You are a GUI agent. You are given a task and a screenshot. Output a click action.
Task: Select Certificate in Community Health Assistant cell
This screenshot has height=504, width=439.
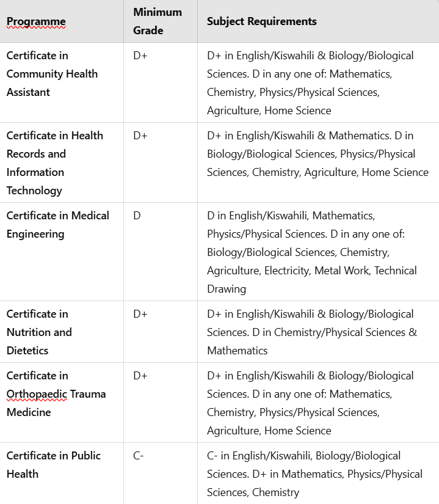[52, 74]
